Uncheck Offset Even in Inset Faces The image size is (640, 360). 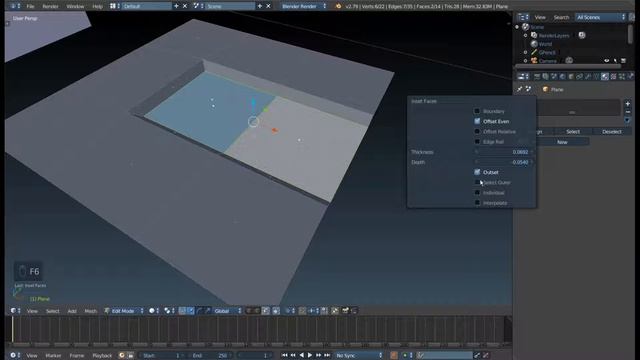477,121
